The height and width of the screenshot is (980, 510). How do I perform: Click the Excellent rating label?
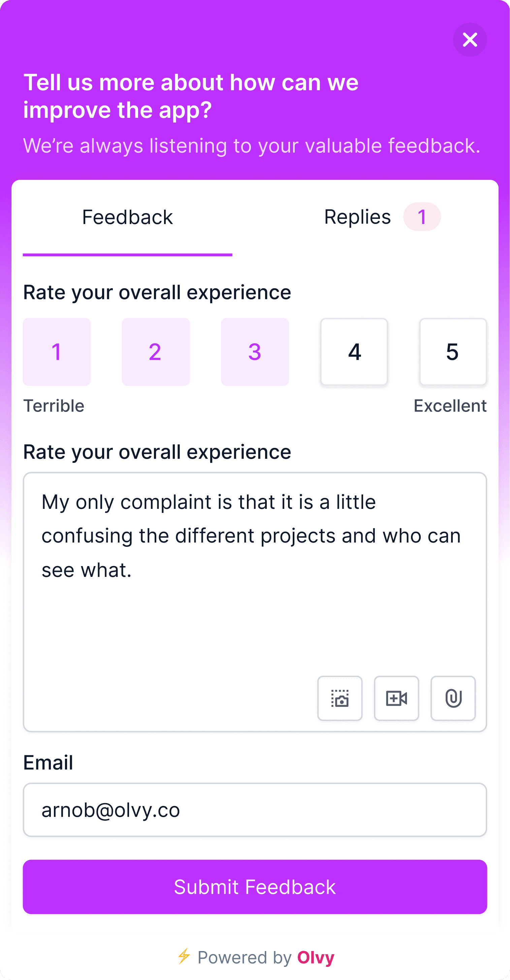point(450,406)
